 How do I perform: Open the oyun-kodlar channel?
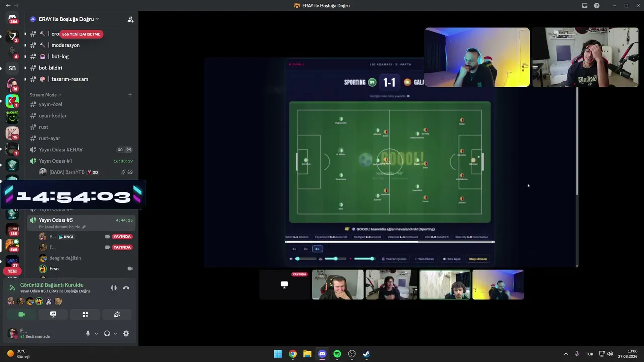[x=80, y=116]
